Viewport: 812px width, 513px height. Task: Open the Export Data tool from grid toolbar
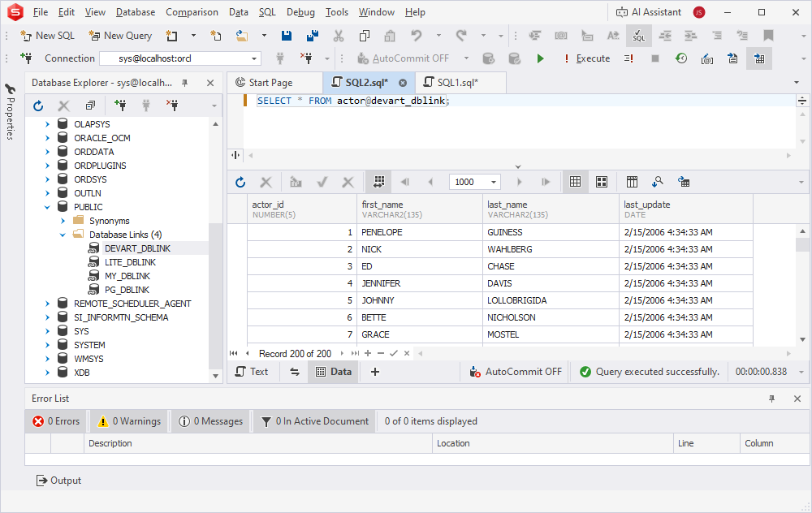(x=682, y=182)
